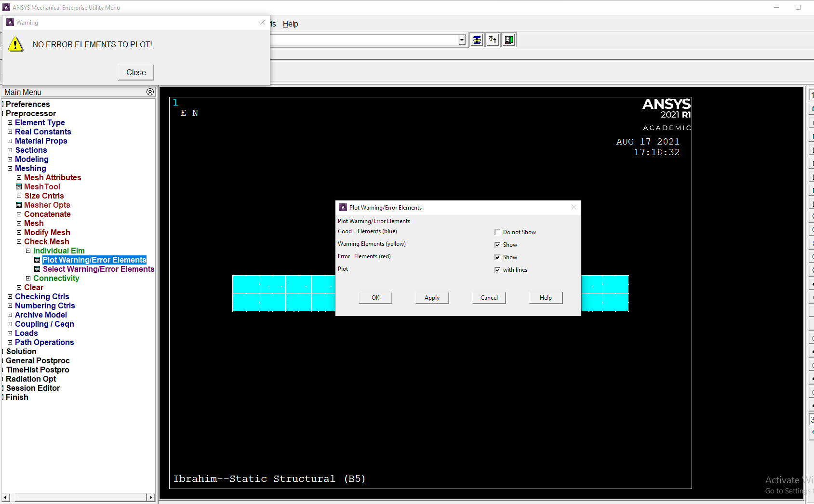Expand Path Operations tree node
814x504 pixels.
click(10, 343)
